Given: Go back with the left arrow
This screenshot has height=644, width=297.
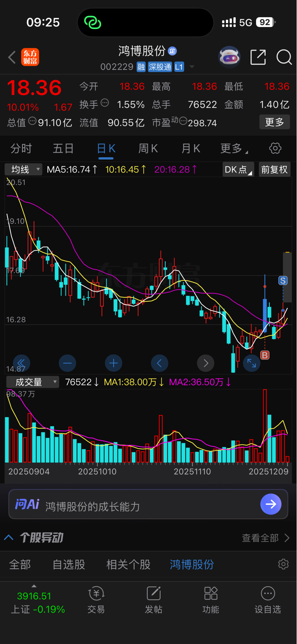Looking at the screenshot, I should (x=12, y=57).
